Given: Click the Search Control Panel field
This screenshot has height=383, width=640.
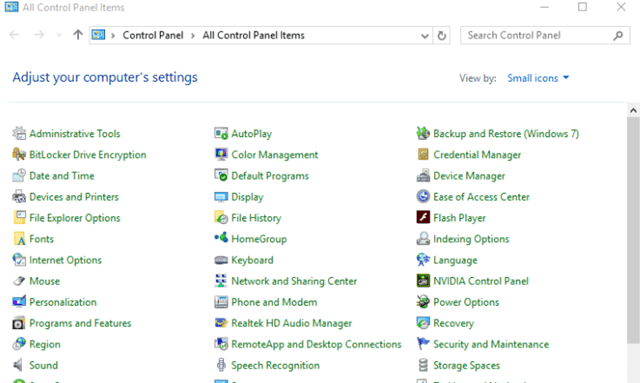Looking at the screenshot, I should click(545, 36).
